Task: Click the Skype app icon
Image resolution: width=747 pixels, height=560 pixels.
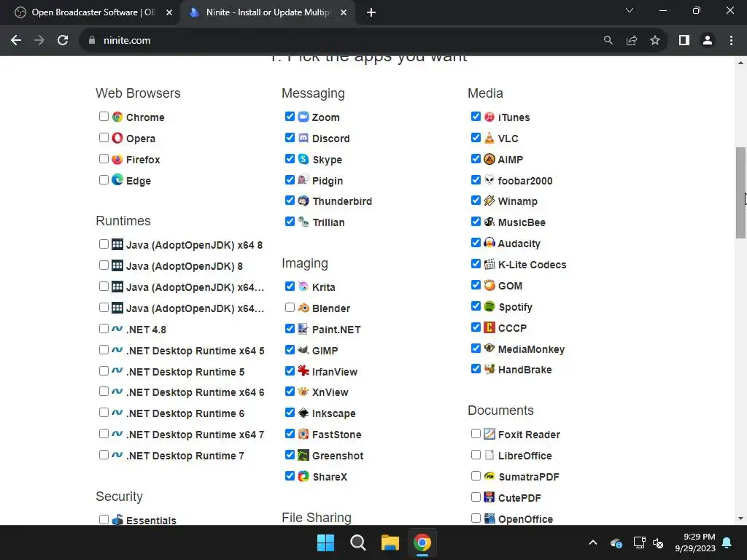Action: click(303, 159)
